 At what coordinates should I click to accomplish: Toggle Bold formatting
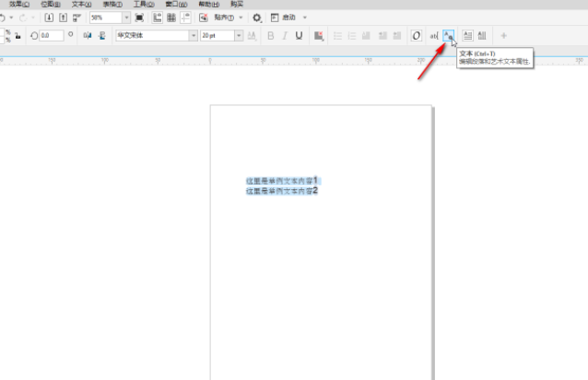coord(270,35)
